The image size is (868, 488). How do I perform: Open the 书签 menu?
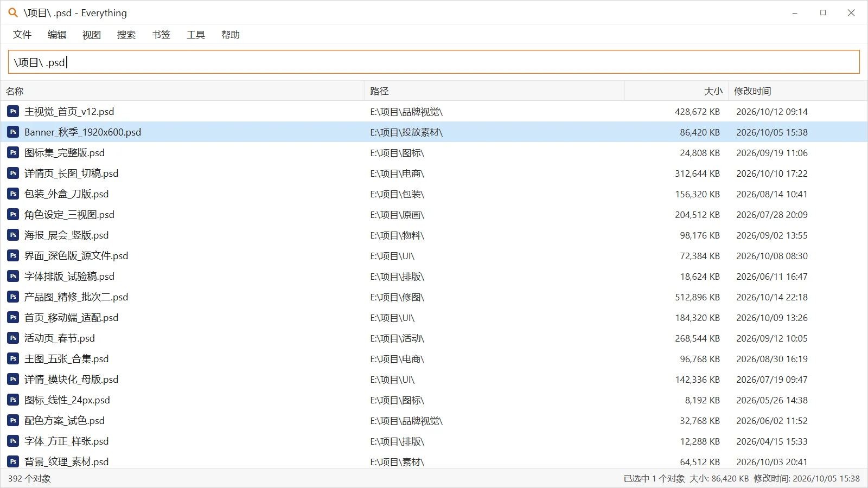coord(161,35)
